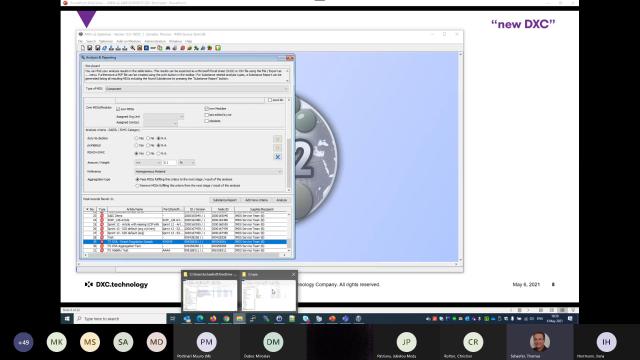Click the green shield icon ending the toolbar
The width and height of the screenshot is (640, 360).
click(218, 48)
